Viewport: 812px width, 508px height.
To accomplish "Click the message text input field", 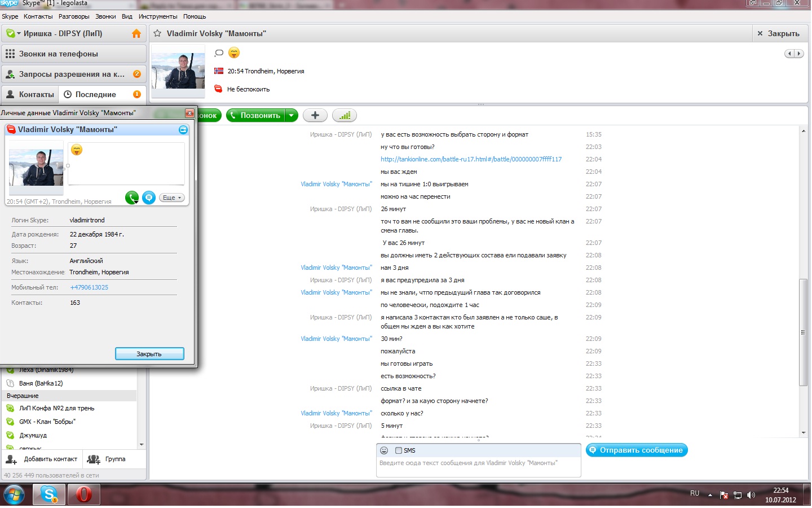I will [x=478, y=467].
